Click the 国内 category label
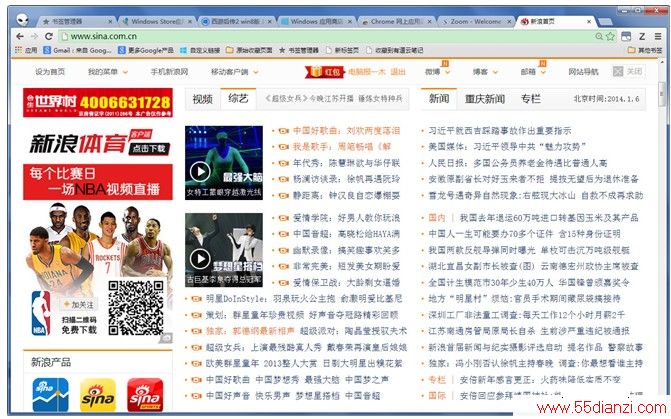Screen dimensions: 671x419 [437, 218]
